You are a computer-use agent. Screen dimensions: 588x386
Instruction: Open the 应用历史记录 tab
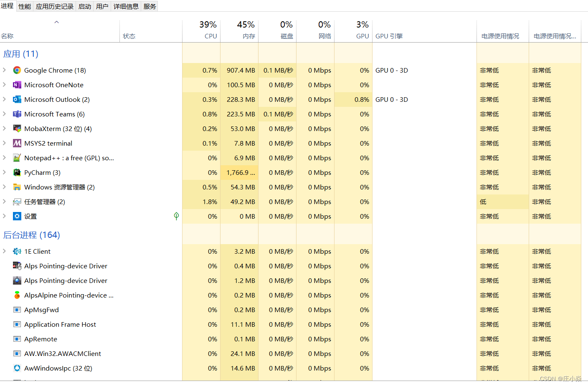point(55,6)
